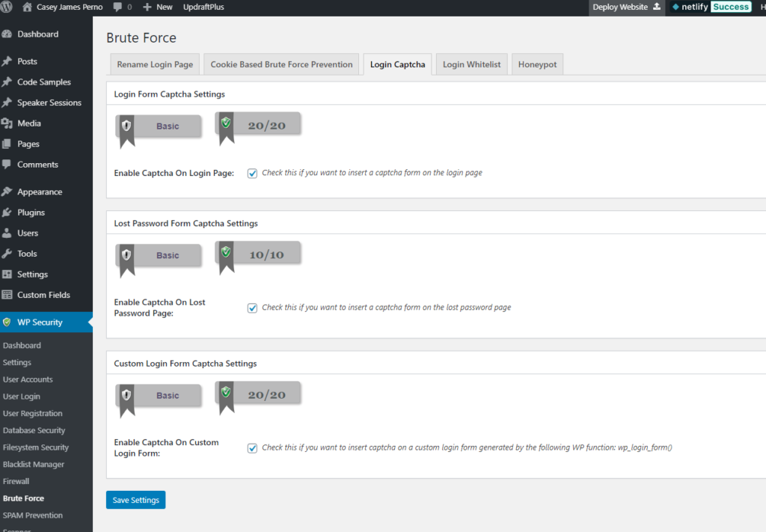Click the Code Samples pin icon
Screen dimensions: 766x532
pos(7,82)
